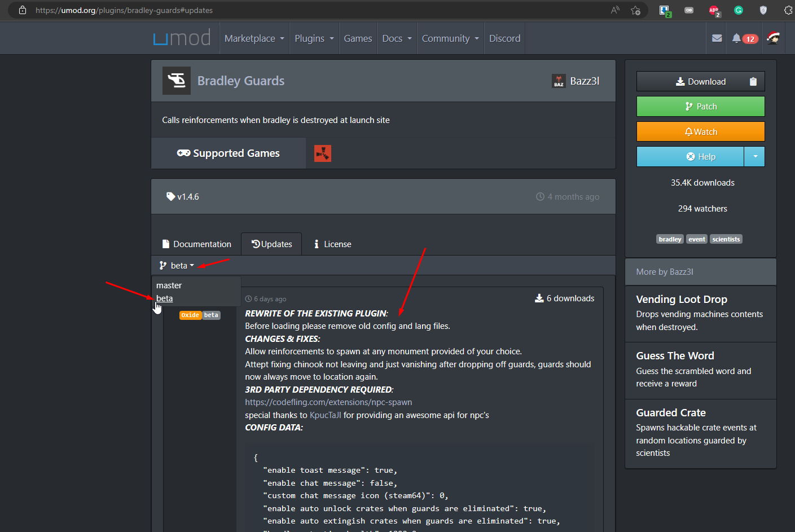Click the Download button
This screenshot has height=532, width=795.
[x=701, y=81]
